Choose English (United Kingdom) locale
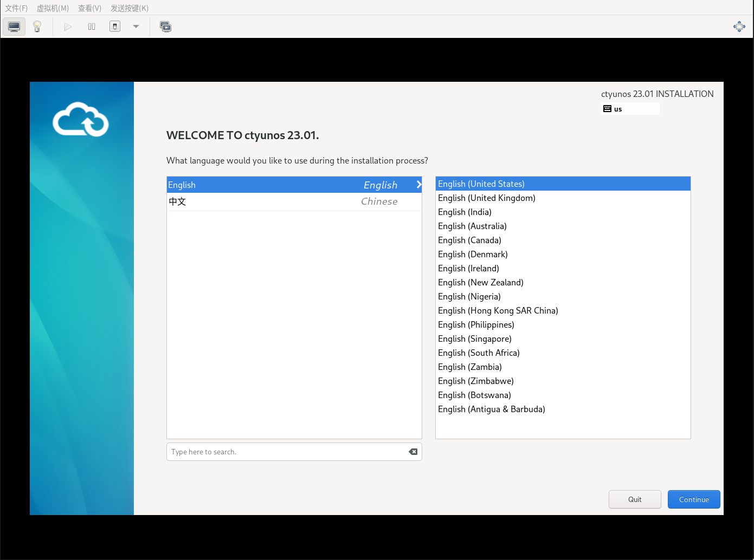754x560 pixels. point(563,198)
